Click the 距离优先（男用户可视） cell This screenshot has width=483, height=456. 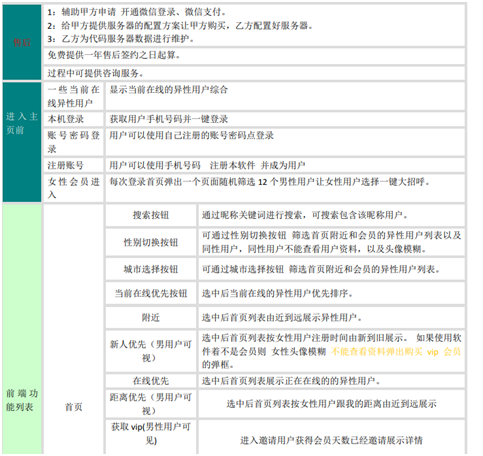(151, 404)
